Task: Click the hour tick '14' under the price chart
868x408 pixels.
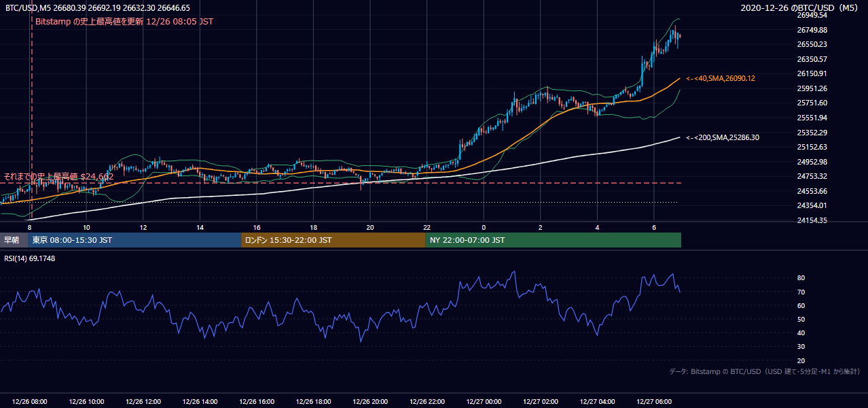Action: [x=200, y=227]
